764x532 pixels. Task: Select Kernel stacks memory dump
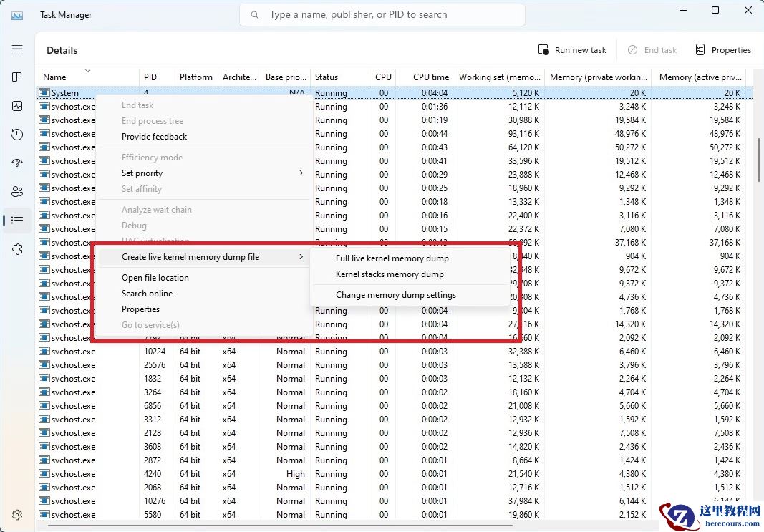click(x=390, y=274)
